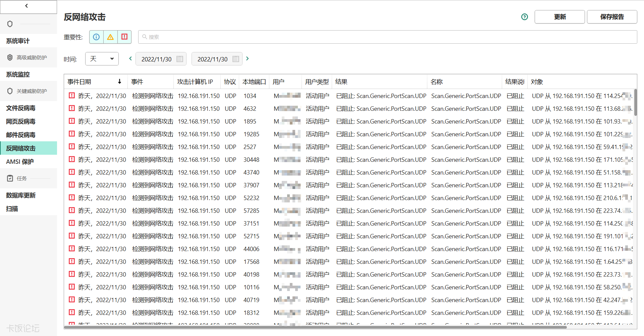The width and height of the screenshot is (644, 336).
Task: Click critical icon on port 19285 row
Action: click(x=72, y=134)
